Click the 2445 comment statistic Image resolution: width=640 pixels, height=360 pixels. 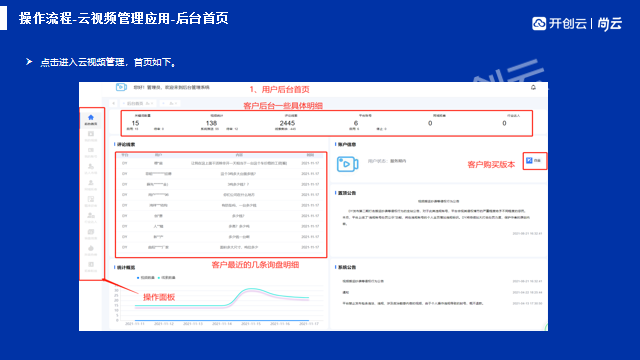point(287,123)
